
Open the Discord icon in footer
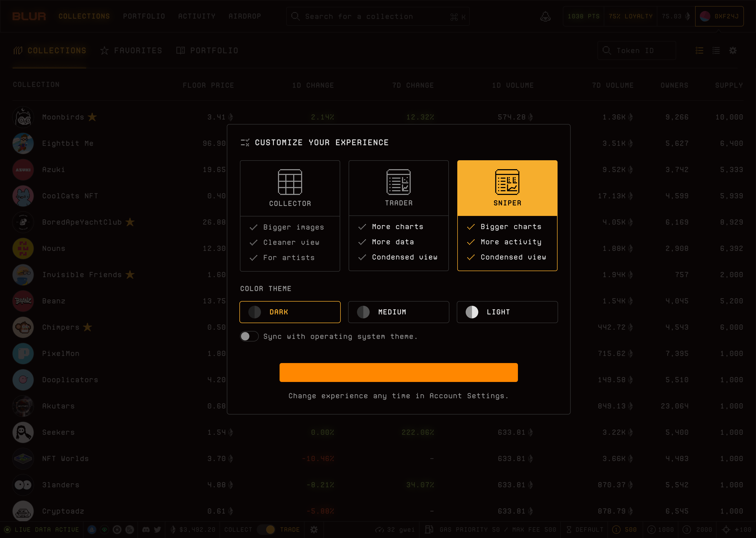click(146, 530)
